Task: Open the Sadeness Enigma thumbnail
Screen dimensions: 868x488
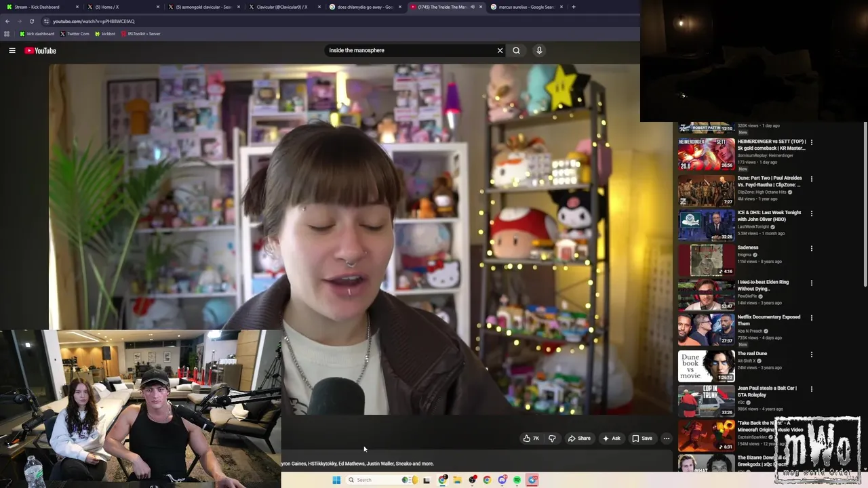Action: click(706, 260)
